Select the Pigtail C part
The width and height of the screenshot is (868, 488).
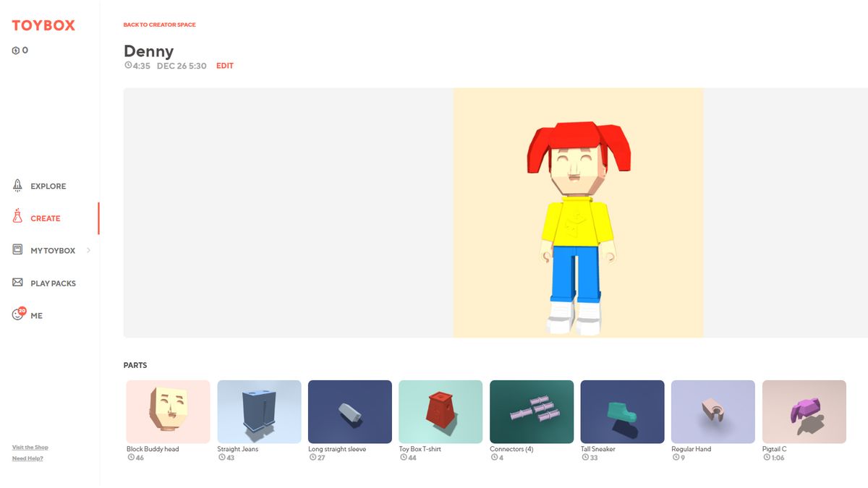click(x=804, y=410)
